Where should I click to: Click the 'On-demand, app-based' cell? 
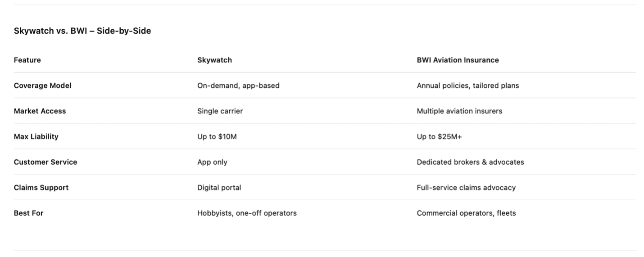point(238,86)
